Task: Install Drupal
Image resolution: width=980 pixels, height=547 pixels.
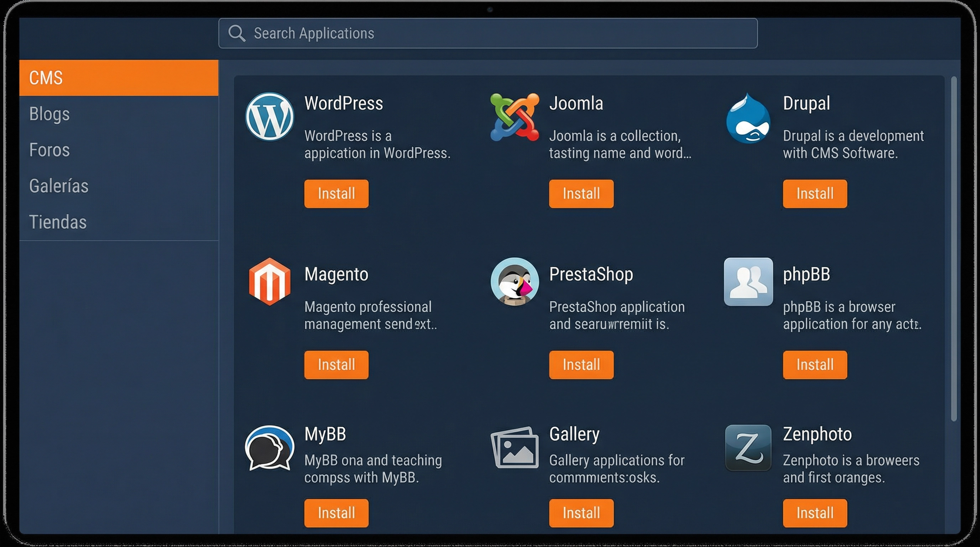Action: pyautogui.click(x=815, y=194)
